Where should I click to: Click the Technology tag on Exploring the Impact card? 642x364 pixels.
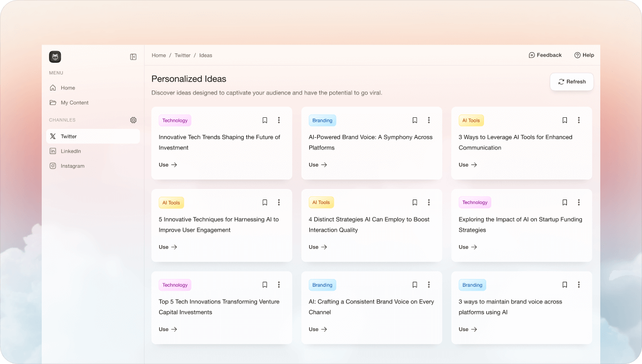click(x=475, y=203)
